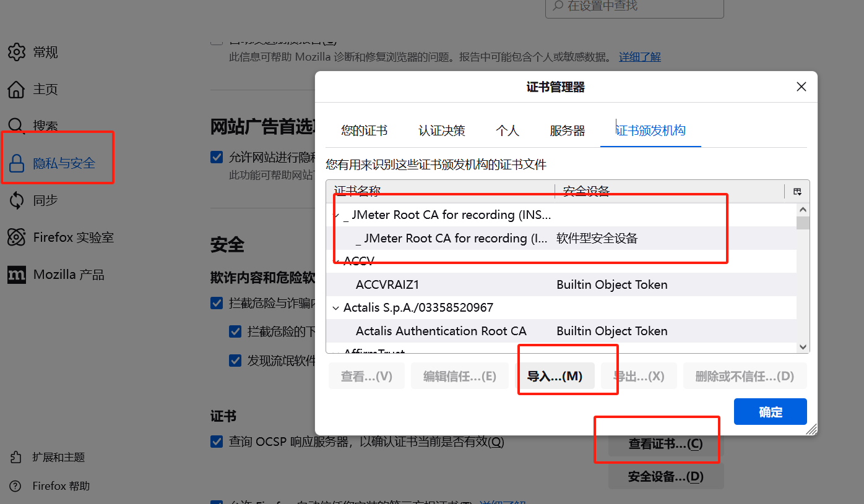Toggle 查询 OCSP 响应服务器 checkbox
The image size is (864, 504).
pyautogui.click(x=217, y=442)
